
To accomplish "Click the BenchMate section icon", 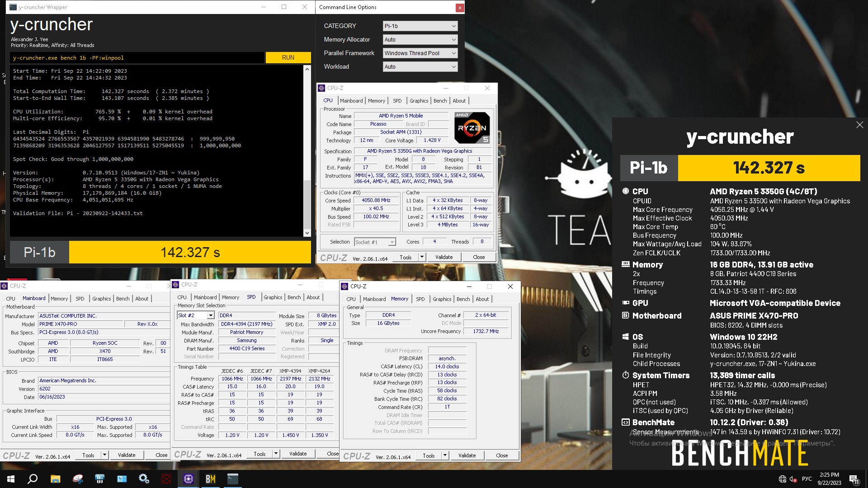I will pos(625,422).
